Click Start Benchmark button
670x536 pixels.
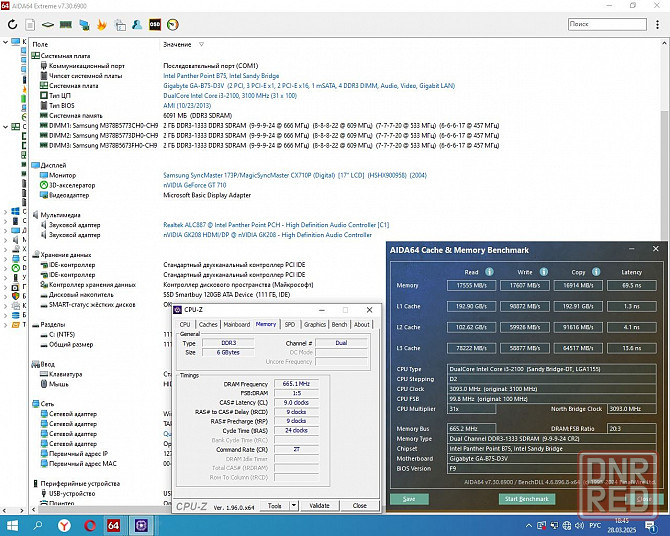(526, 499)
